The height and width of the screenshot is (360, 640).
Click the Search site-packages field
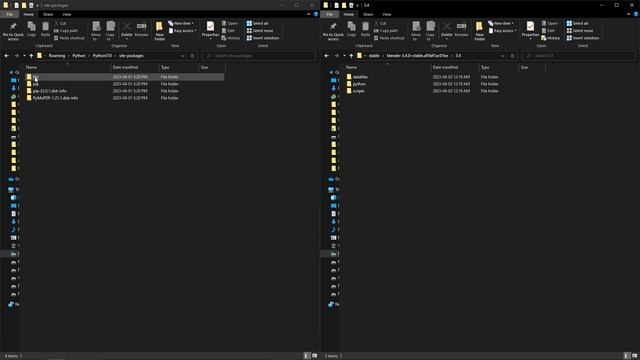coord(259,56)
